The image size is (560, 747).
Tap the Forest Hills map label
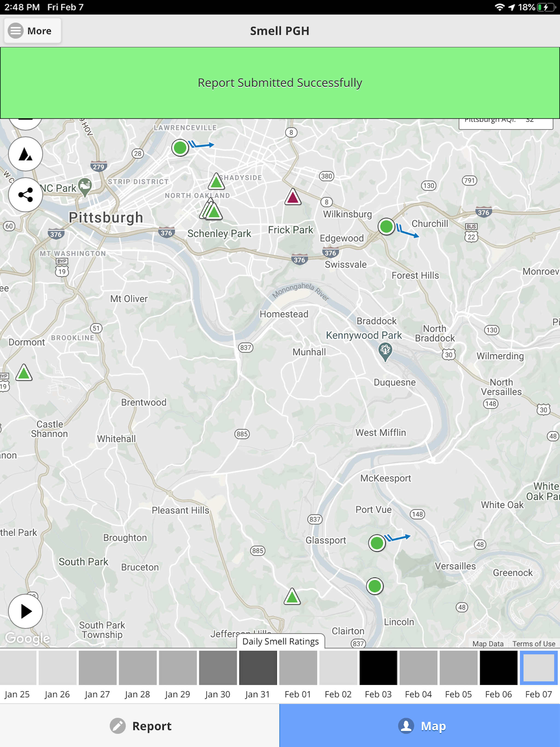[415, 276]
